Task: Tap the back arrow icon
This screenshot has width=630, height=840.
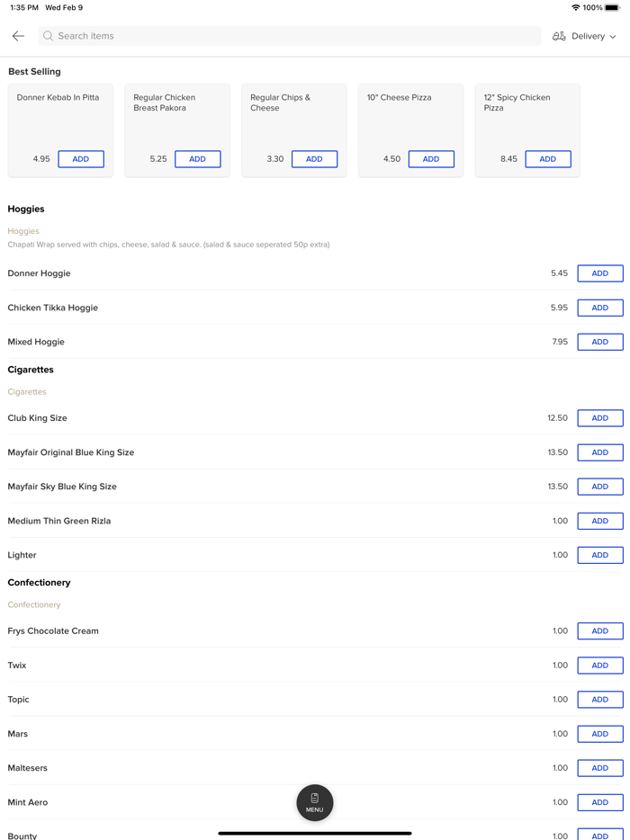Action: point(18,36)
